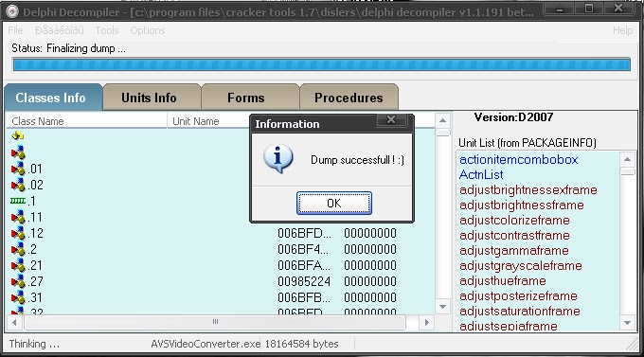This screenshot has width=644, height=357.
Task: Select address 006BFA... in row .21
Action: coord(304,265)
